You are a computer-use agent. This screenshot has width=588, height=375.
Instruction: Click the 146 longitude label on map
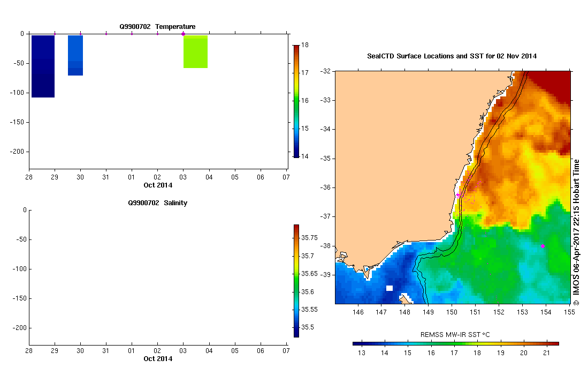358,312
